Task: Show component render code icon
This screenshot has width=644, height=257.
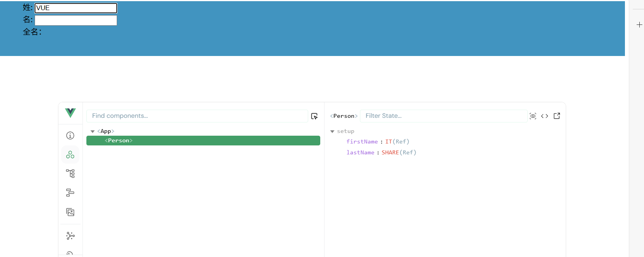Action: coord(545,116)
